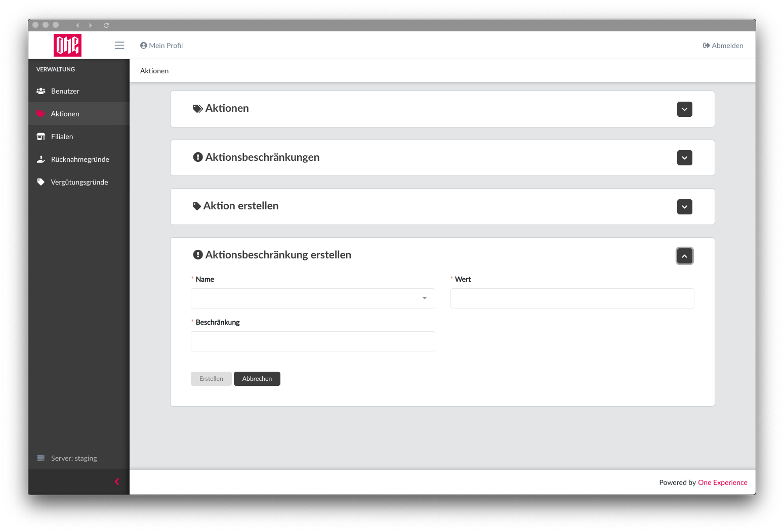Click exclamation icon beside Aktionsbeschränkung erstellen
Image resolution: width=784 pixels, height=532 pixels.
coord(198,255)
